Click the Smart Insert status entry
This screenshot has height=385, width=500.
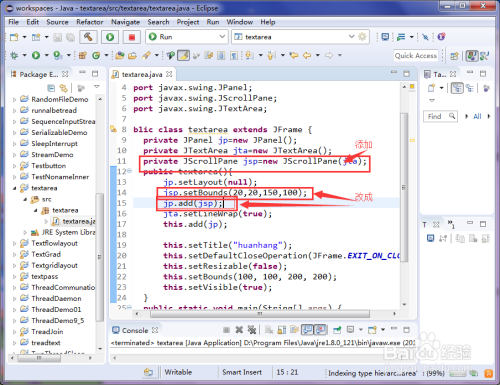point(242,372)
